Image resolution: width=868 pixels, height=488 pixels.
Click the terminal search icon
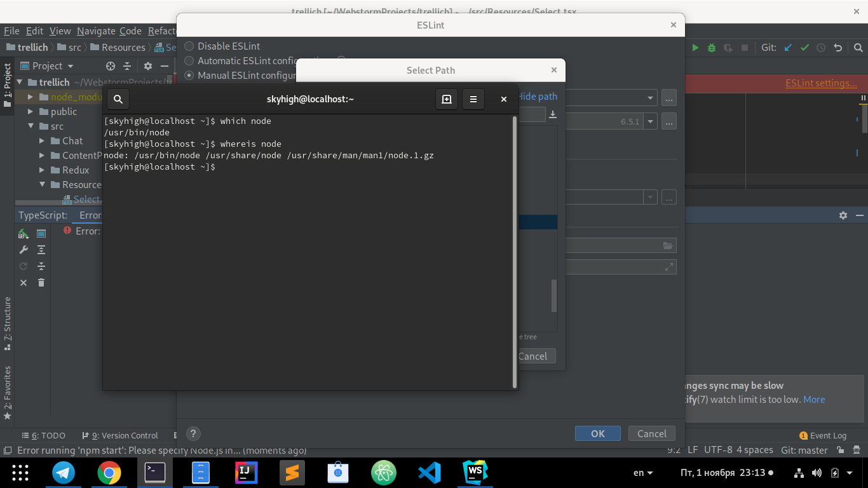pyautogui.click(x=118, y=99)
